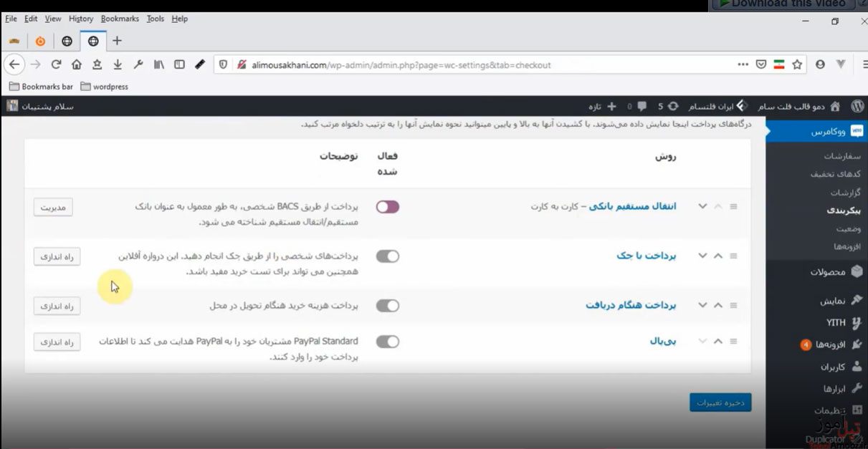Screen dimensions: 868x449
Task: Open پی‌پال method link
Action: pos(663,341)
